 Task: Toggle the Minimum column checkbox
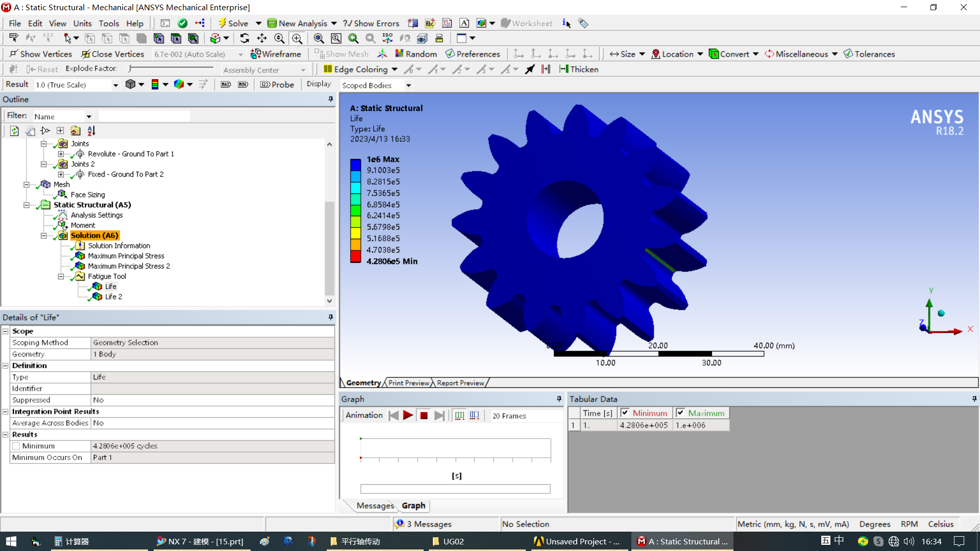[625, 413]
